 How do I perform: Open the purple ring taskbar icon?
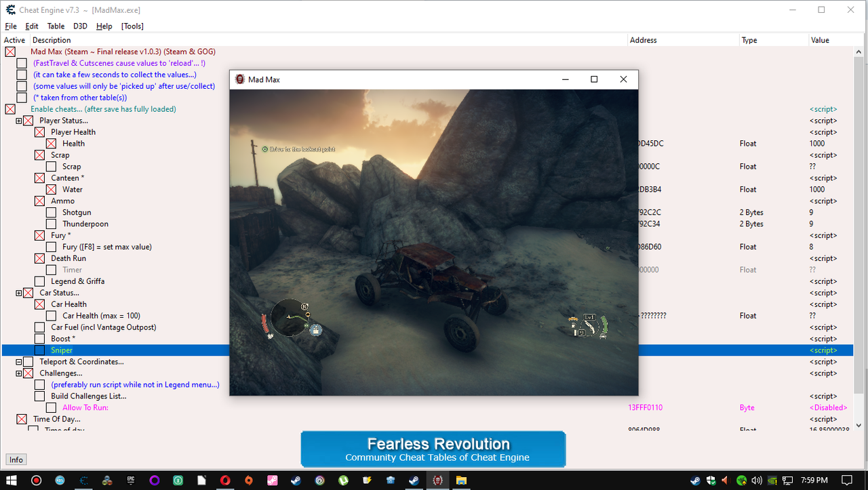[155, 481]
